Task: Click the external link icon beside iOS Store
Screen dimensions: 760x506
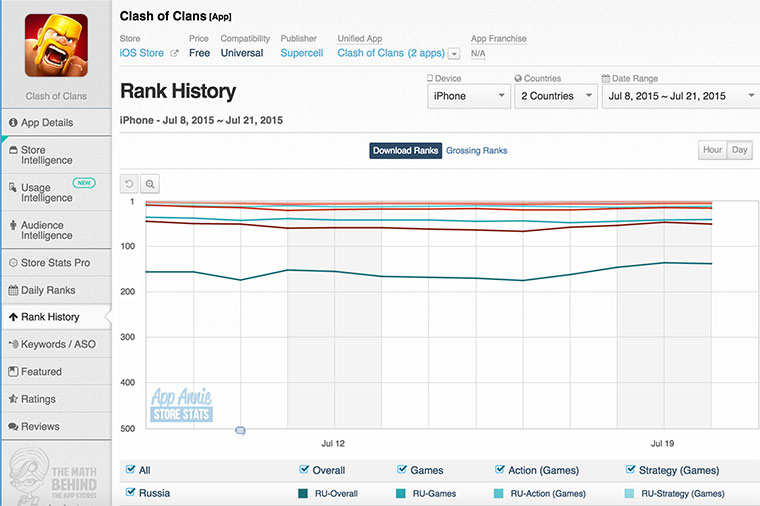Action: (x=174, y=53)
